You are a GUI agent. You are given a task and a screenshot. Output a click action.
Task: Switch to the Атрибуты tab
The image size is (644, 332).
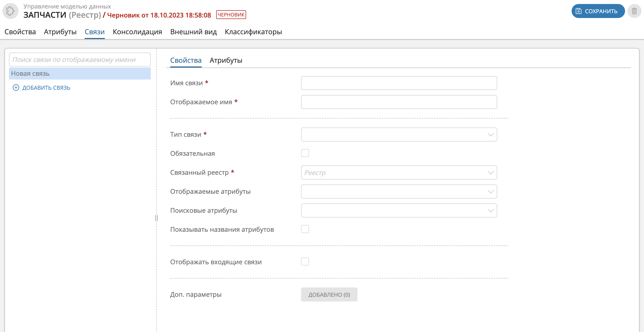(x=226, y=60)
